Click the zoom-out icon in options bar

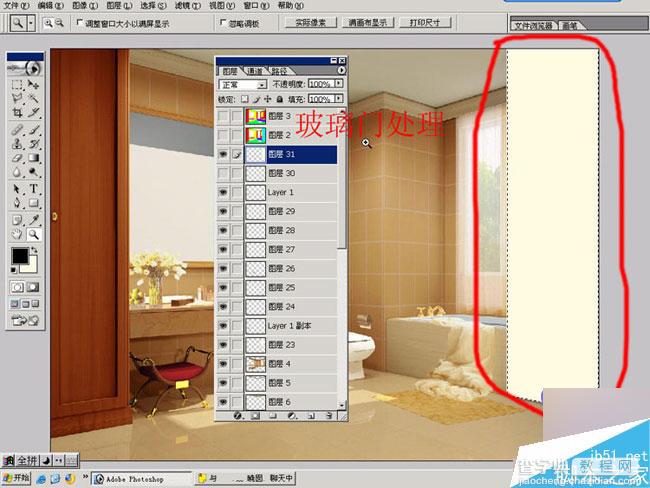tap(60, 23)
